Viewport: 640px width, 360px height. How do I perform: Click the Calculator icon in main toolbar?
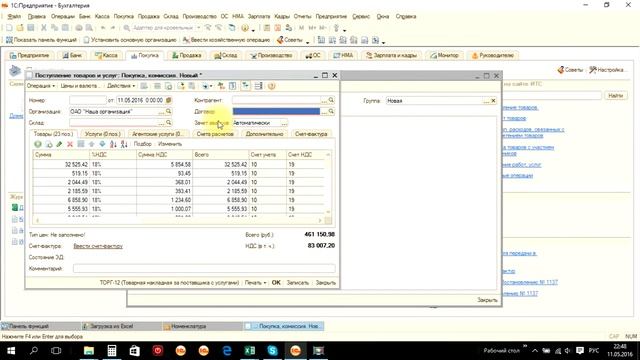click(x=267, y=28)
